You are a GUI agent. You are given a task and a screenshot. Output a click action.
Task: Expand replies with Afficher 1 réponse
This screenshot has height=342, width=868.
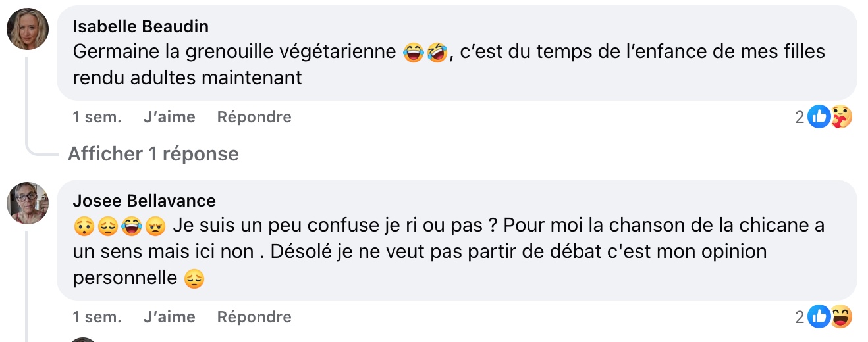pos(153,154)
